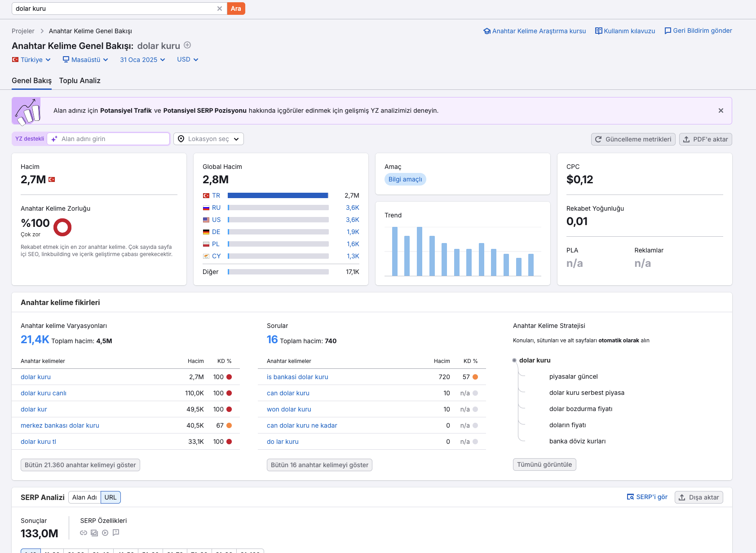Switch to the Toplu Analiz tab
The width and height of the screenshot is (756, 553).
[x=80, y=80]
